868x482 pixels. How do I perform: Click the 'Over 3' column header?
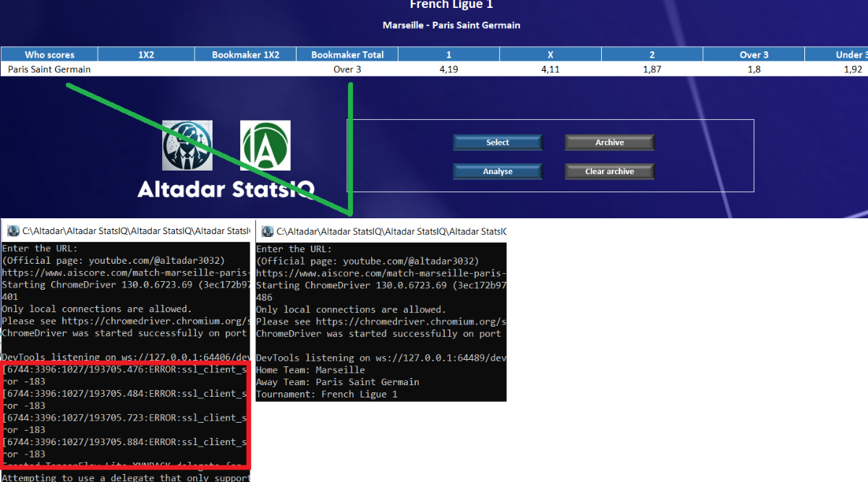point(754,54)
